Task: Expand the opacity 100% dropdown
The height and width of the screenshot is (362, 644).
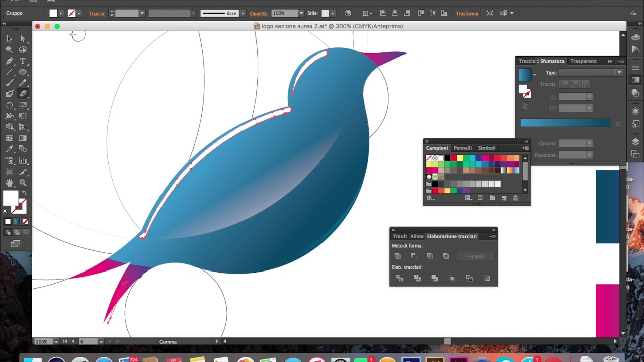Action: click(301, 13)
